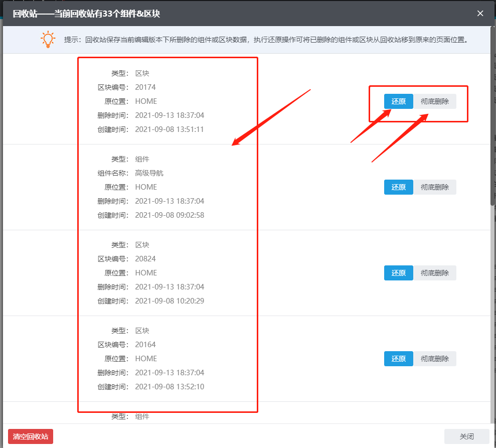Restore block number 20824
This screenshot has width=496, height=448.
pos(398,273)
